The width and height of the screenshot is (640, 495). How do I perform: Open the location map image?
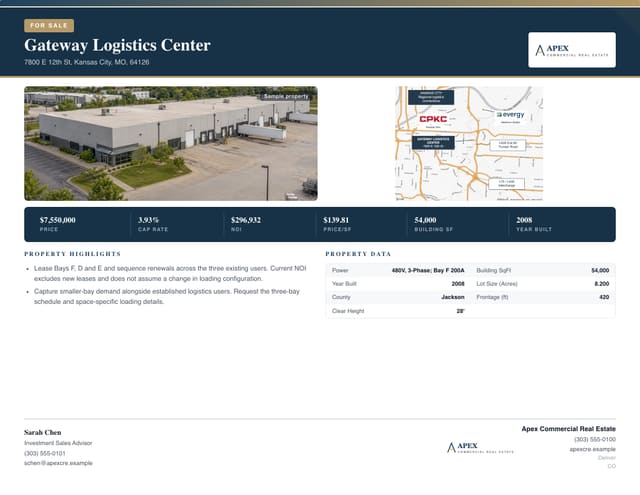(469, 143)
